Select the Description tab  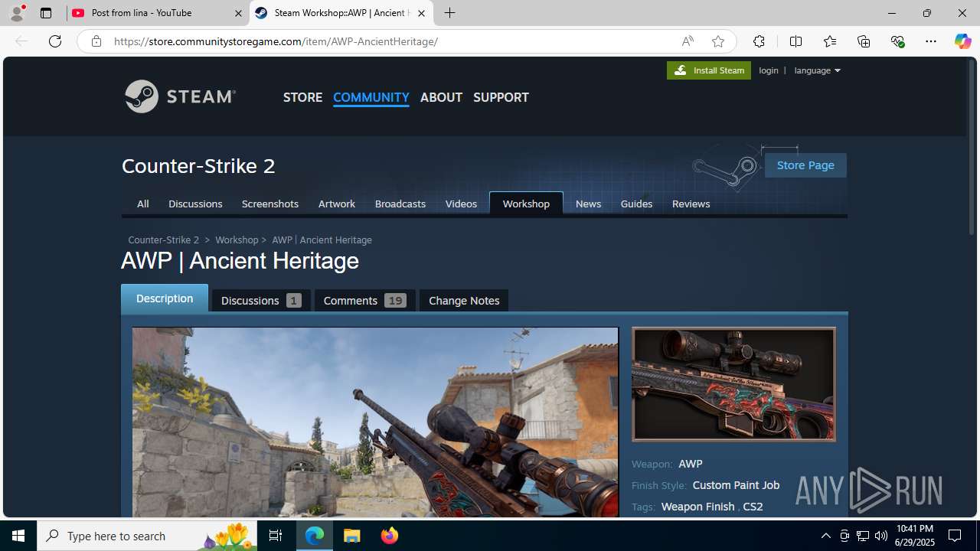pyautogui.click(x=165, y=298)
